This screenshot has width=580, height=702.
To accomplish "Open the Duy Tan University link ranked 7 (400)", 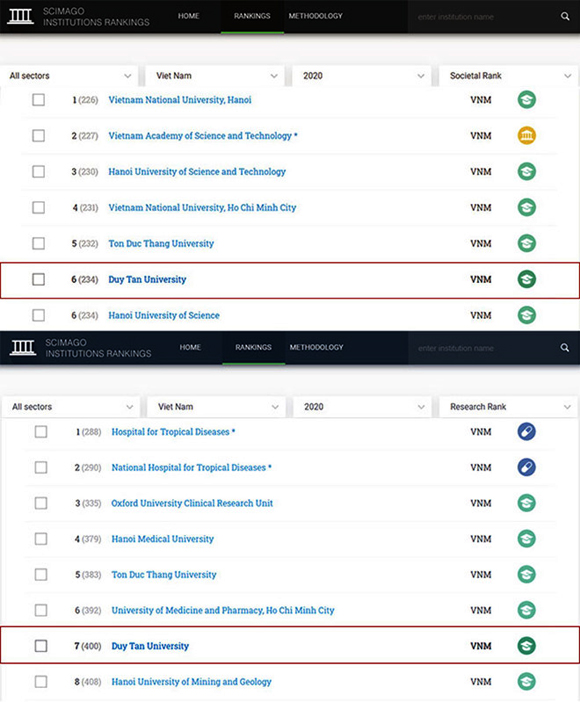I will [150, 646].
